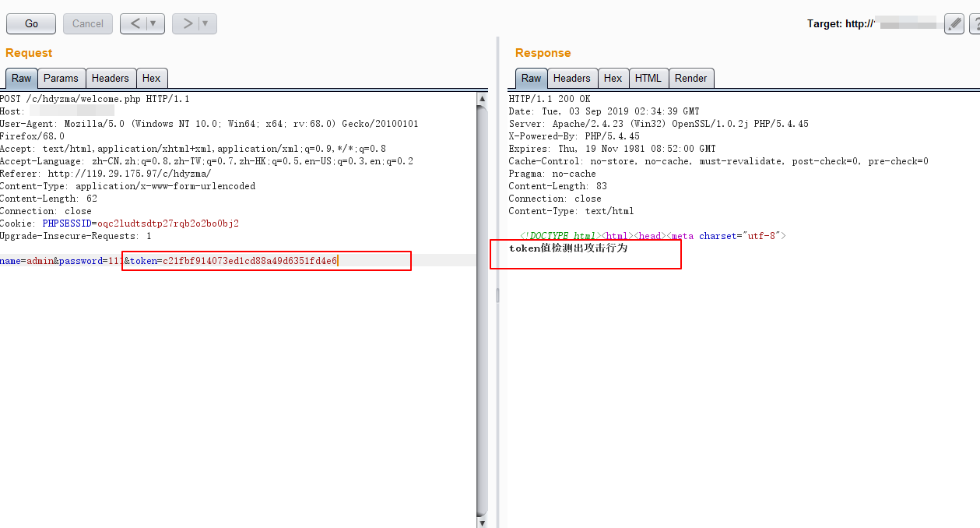Open the forward history dropdown arrow
The width and height of the screenshot is (980, 528).
coord(205,23)
